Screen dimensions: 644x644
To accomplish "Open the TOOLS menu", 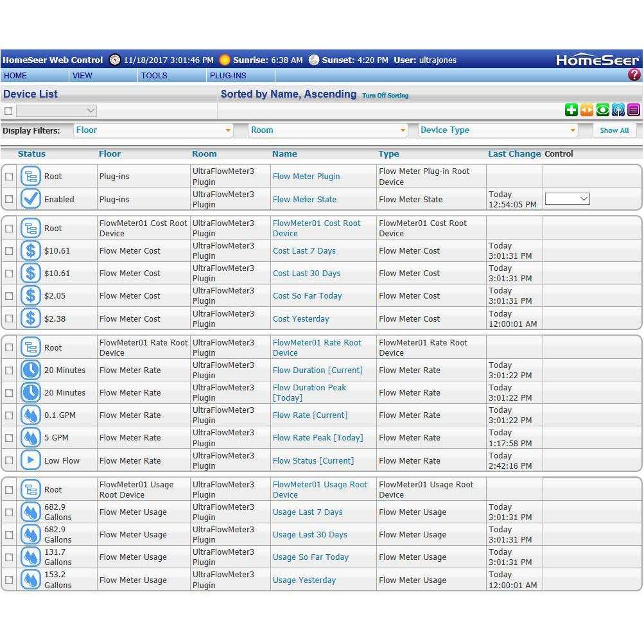I will (x=154, y=76).
